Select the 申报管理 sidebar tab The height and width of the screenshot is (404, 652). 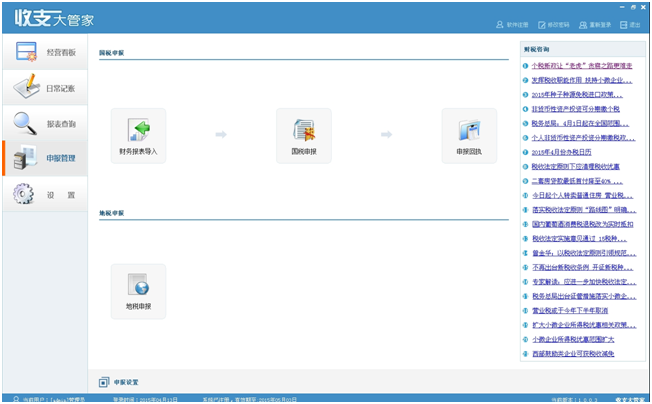point(44,158)
